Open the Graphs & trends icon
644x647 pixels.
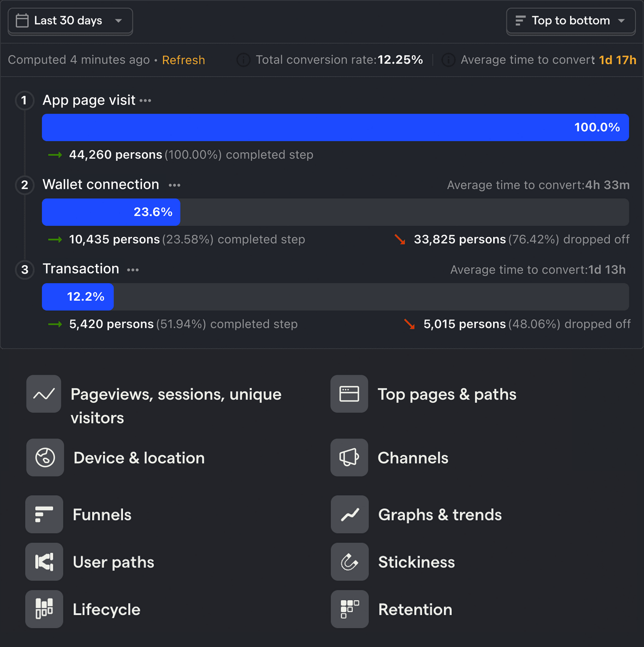[x=349, y=514]
